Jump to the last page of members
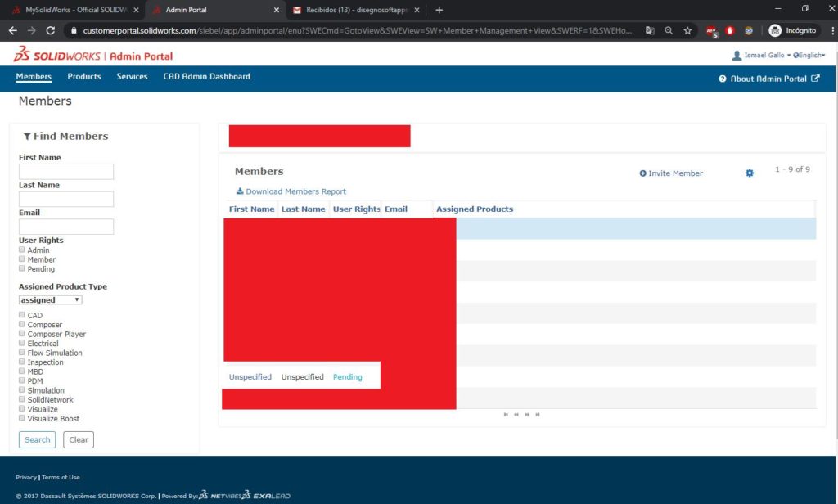 (x=538, y=414)
